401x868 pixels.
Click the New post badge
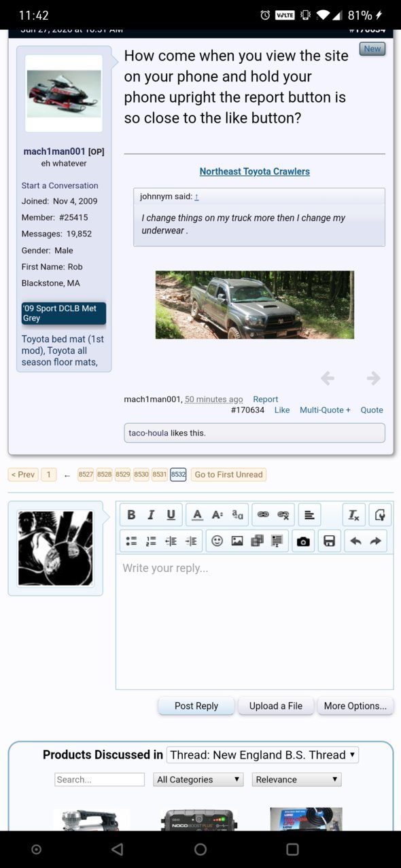point(372,49)
